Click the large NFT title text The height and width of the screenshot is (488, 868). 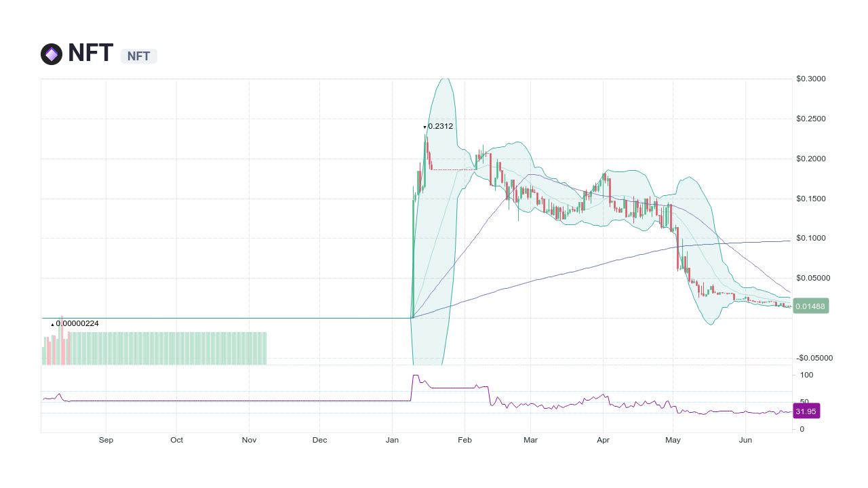90,53
